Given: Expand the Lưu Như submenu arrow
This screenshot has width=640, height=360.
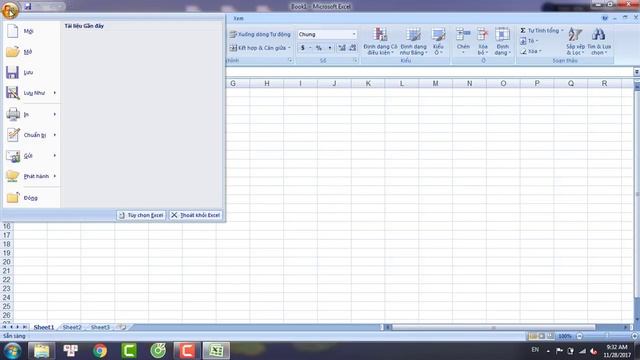Looking at the screenshot, I should pos(55,93).
